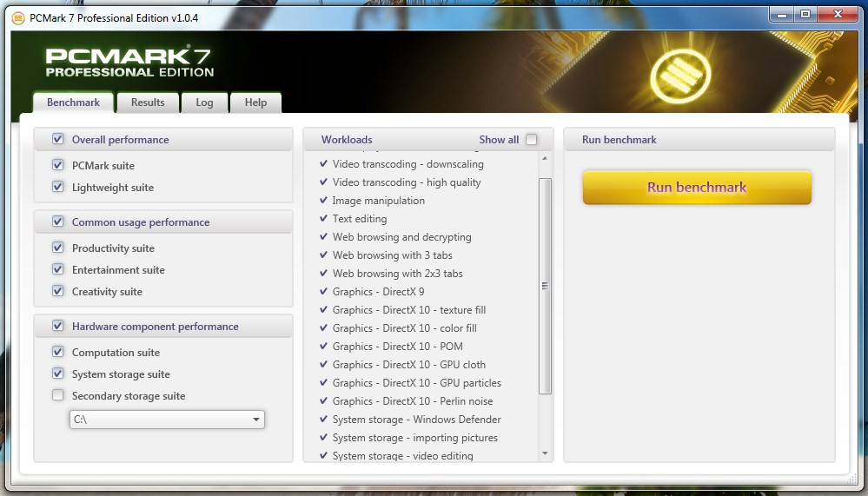The image size is (868, 496).
Task: Click the workloads list scroll up arrow
Action: pos(545,159)
